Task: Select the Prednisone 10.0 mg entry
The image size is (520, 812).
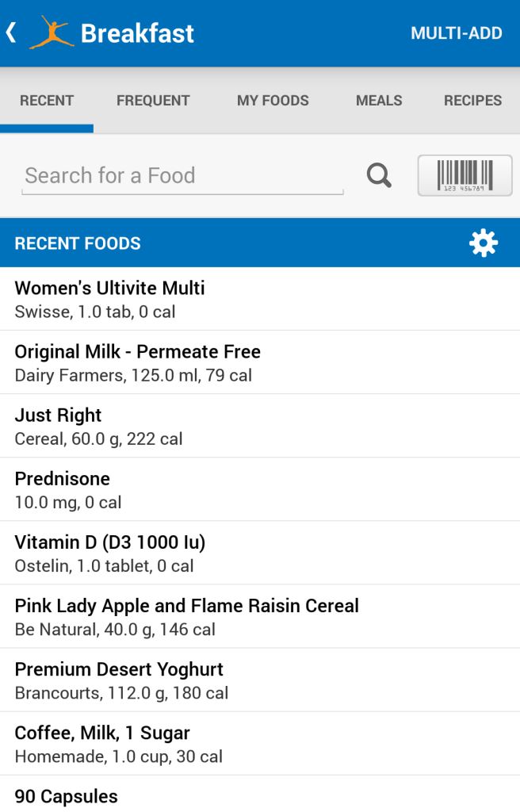Action: point(260,489)
